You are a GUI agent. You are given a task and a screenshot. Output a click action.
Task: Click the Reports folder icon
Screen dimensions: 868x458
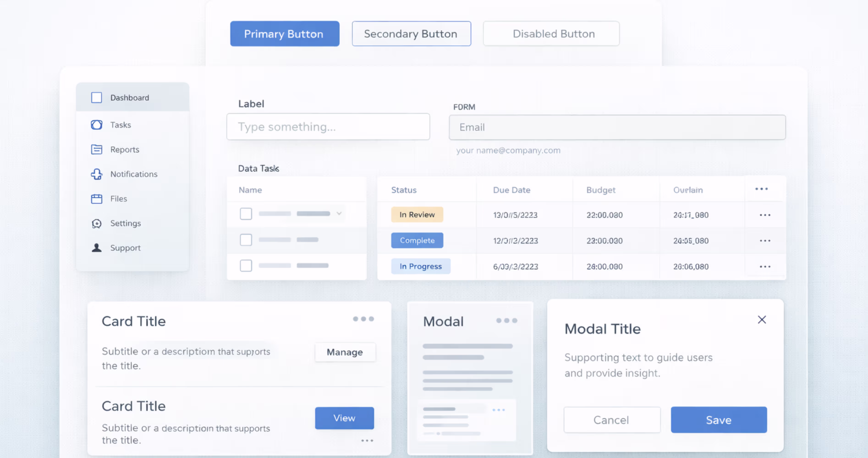click(x=96, y=149)
